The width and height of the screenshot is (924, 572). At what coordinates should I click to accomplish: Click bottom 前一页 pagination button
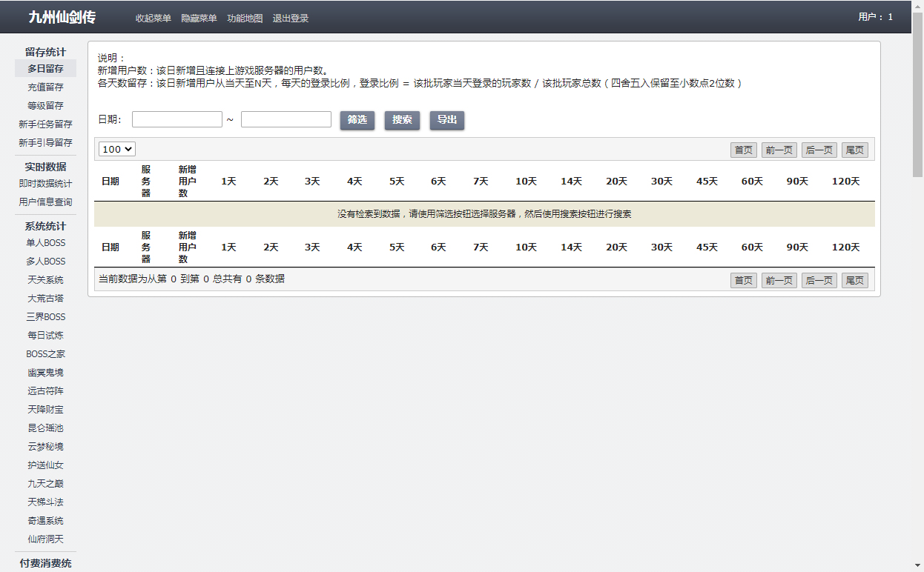[x=779, y=280]
